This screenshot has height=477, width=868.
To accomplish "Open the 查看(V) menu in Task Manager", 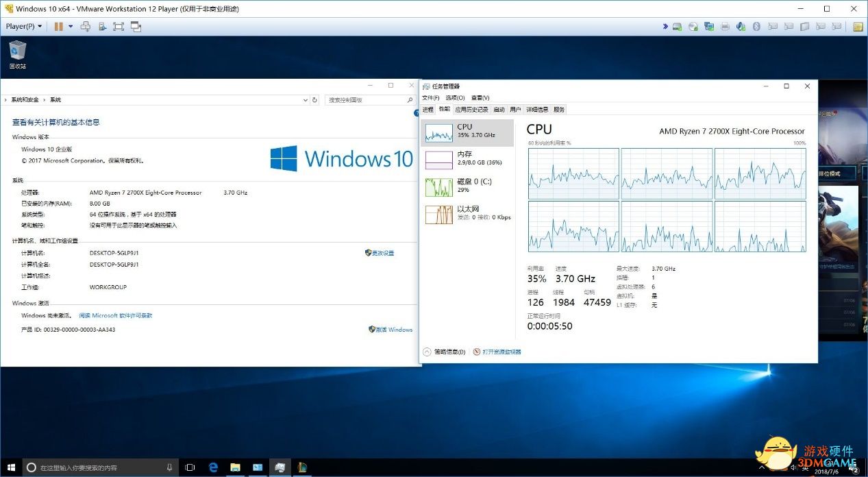I will click(480, 98).
